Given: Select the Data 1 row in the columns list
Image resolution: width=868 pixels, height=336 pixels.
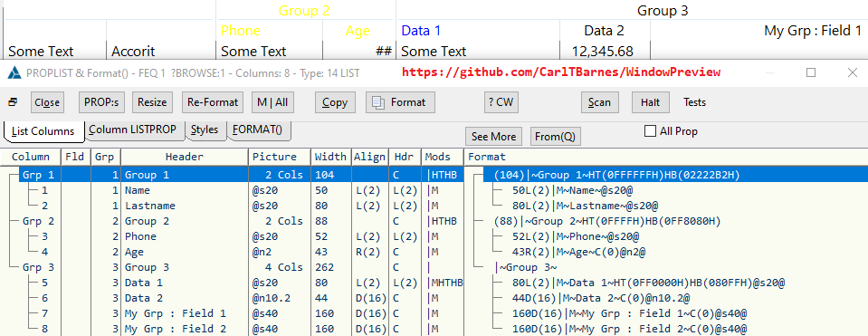Looking at the screenshot, I should pos(233,283).
